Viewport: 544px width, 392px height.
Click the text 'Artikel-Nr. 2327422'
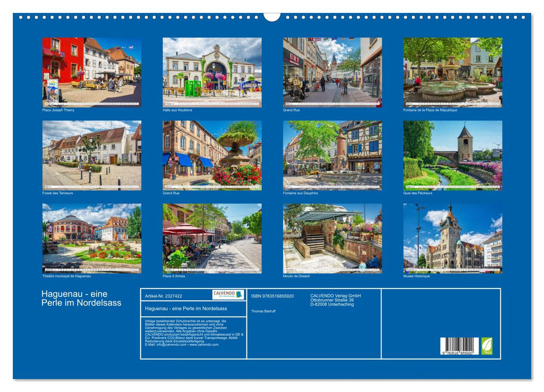click(x=164, y=296)
